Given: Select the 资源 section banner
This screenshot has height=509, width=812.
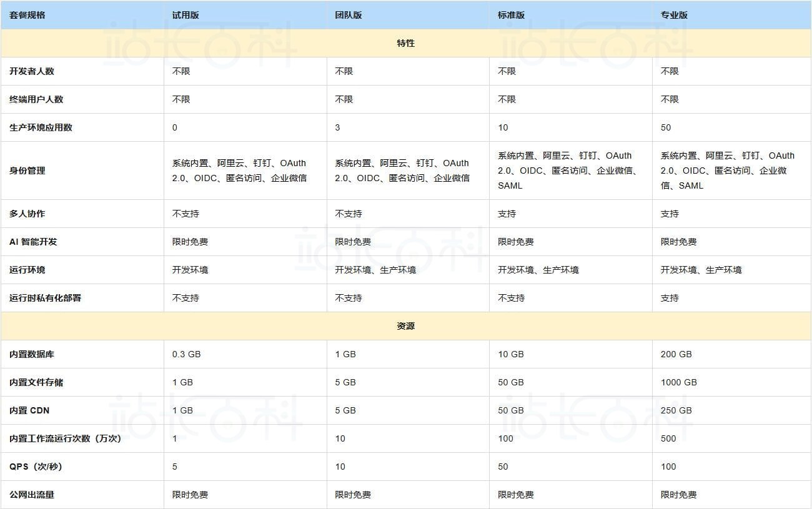Looking at the screenshot, I should coord(406,325).
